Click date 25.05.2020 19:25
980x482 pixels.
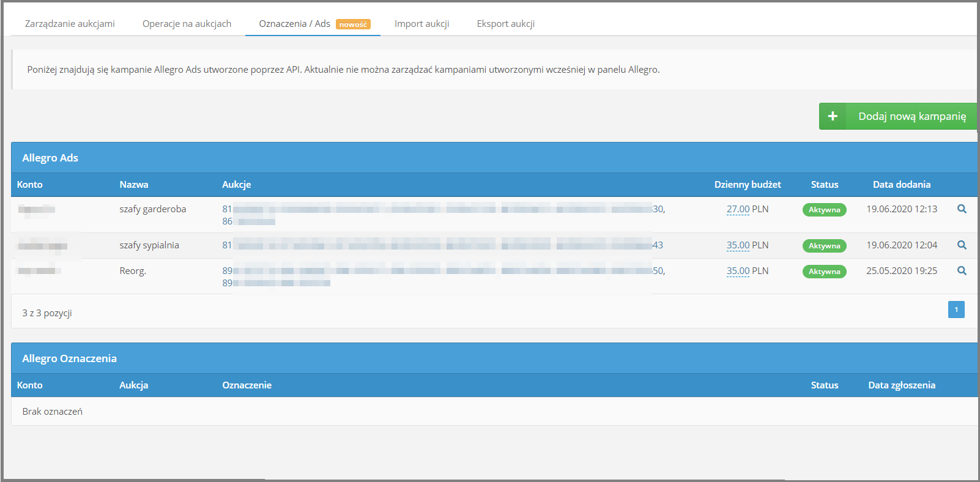(x=902, y=271)
